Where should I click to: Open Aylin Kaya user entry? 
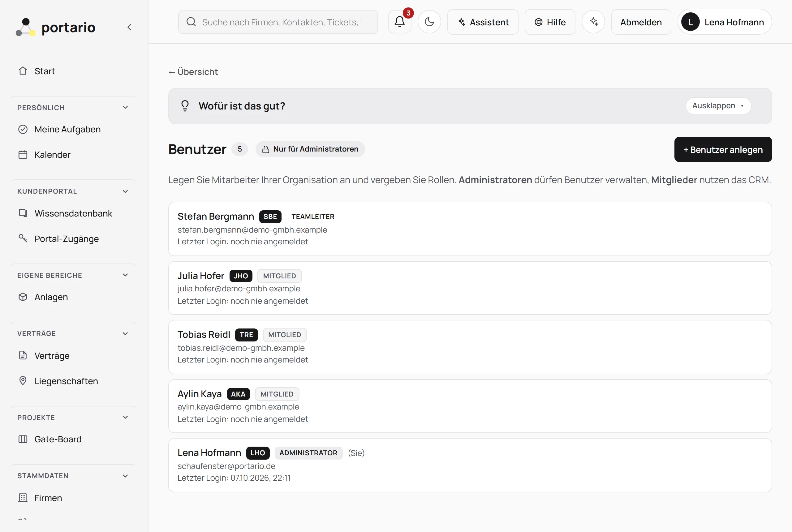coord(470,406)
